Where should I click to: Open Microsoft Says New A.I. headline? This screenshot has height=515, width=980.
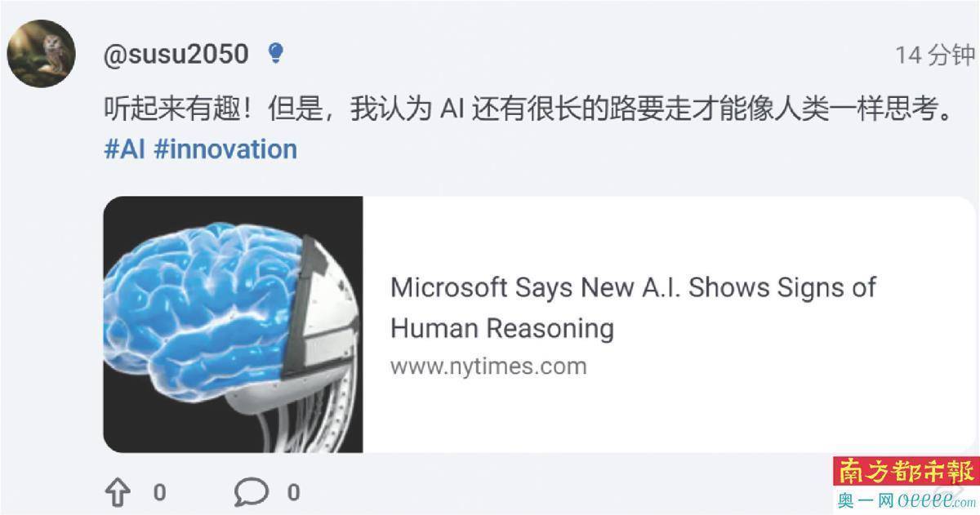(633, 287)
